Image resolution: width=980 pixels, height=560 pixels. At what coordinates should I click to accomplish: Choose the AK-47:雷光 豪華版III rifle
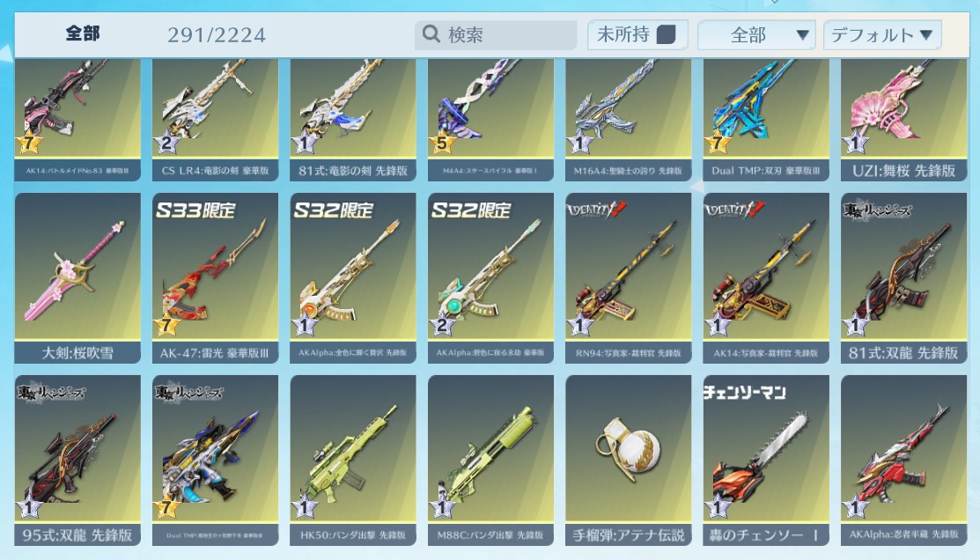[x=215, y=278]
